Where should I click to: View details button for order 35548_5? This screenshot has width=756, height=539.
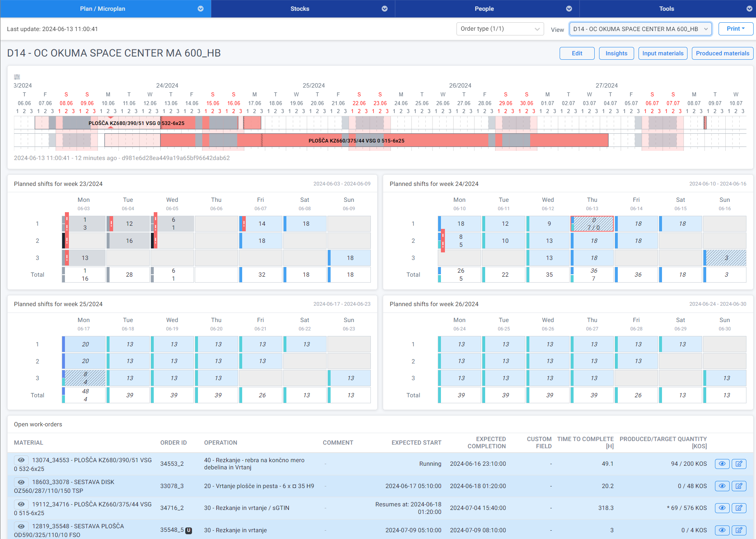point(722,530)
